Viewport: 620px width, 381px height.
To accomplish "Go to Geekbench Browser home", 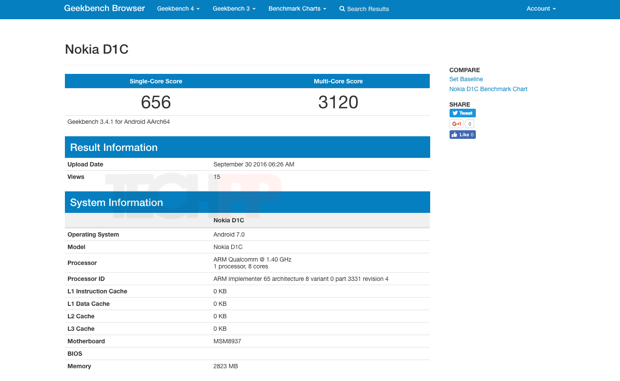I will tap(104, 8).
